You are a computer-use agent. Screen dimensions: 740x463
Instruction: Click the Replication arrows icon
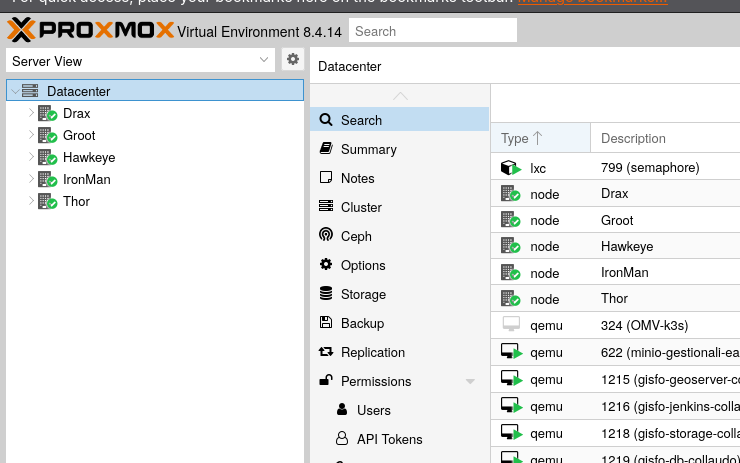[325, 352]
